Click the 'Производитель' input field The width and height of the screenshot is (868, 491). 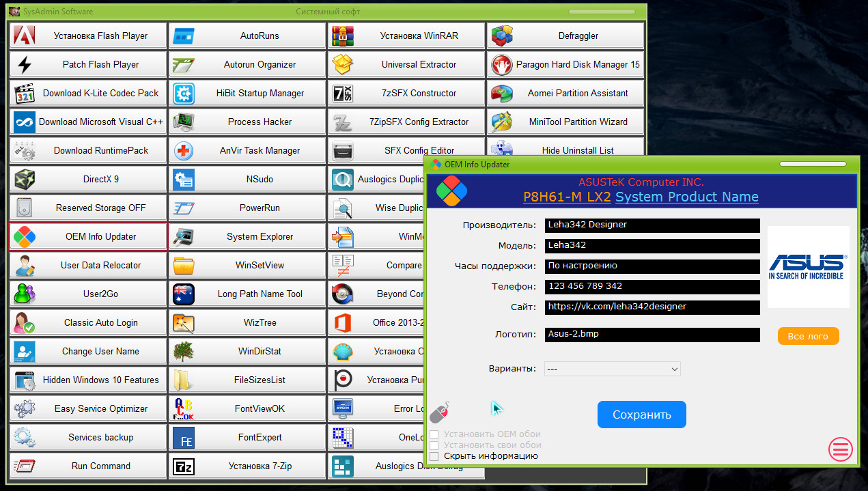click(652, 225)
